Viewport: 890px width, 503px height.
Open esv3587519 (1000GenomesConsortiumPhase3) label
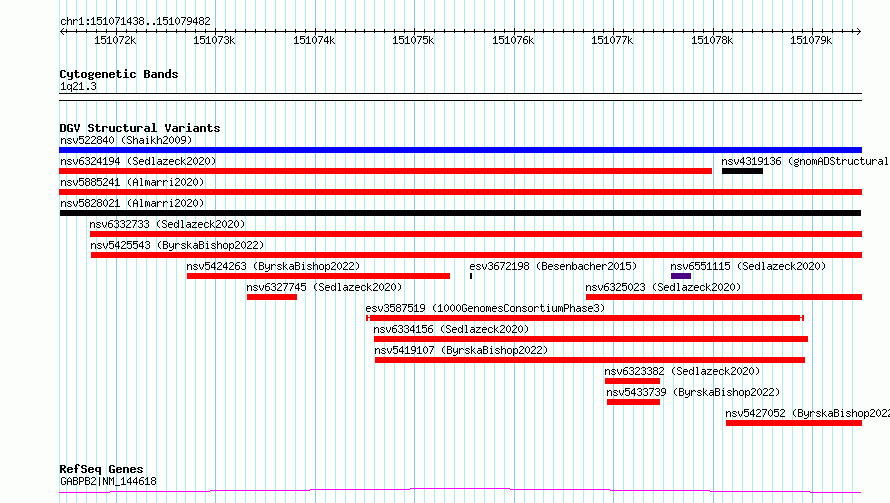point(485,308)
